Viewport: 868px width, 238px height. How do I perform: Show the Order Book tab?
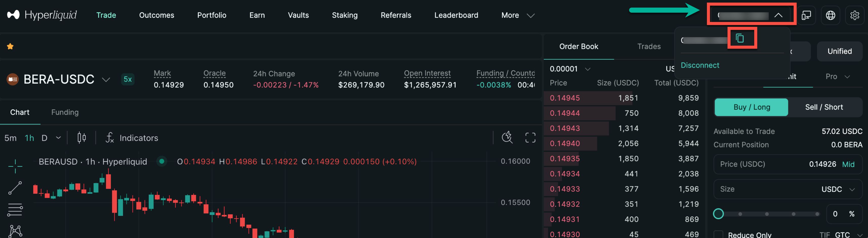(578, 47)
